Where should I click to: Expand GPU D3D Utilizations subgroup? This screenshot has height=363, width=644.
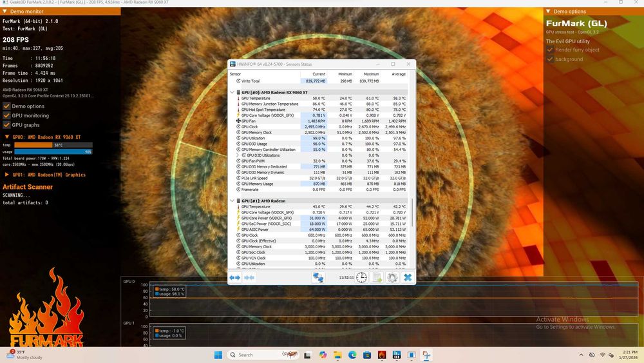pos(238,155)
